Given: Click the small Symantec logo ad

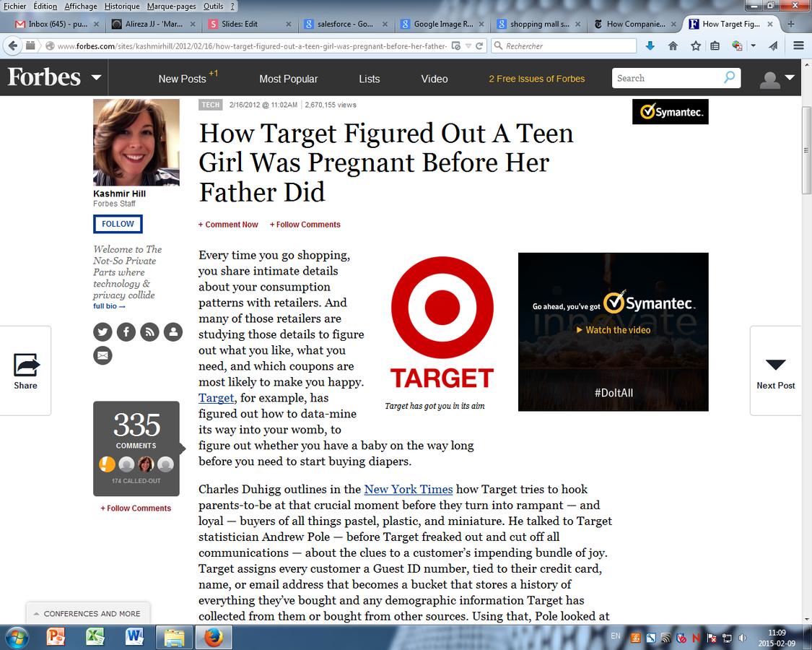Looking at the screenshot, I should click(x=670, y=111).
